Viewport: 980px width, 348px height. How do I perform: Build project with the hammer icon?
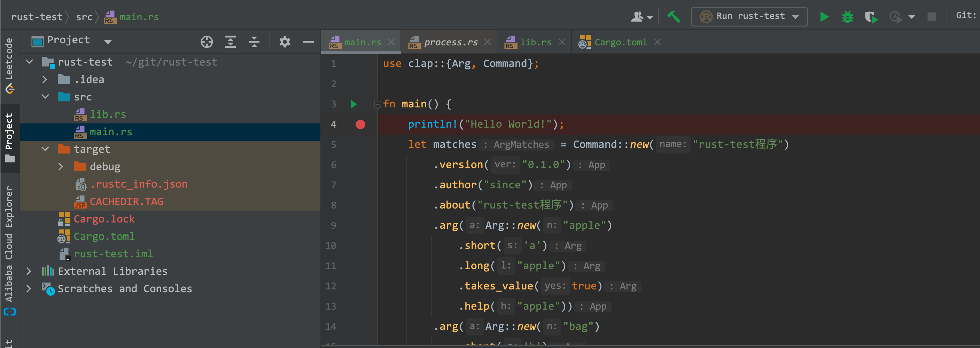674,16
